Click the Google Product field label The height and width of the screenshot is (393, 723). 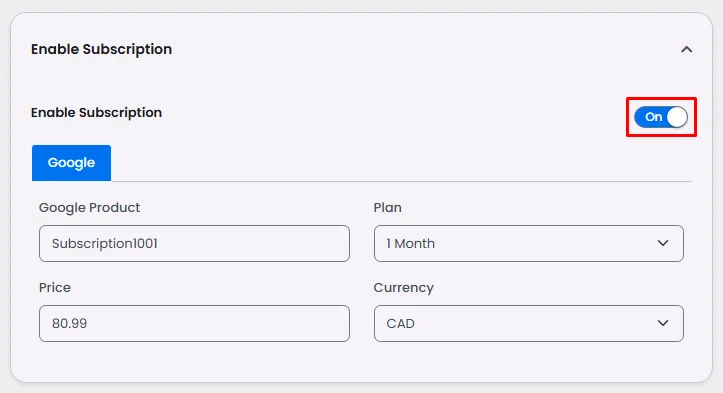click(x=89, y=208)
